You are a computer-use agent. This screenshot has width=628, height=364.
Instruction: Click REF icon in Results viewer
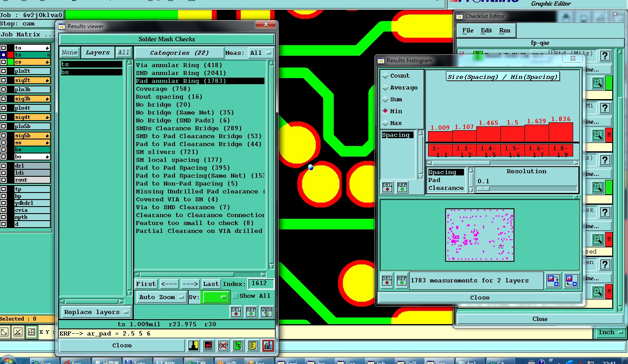tap(251, 312)
